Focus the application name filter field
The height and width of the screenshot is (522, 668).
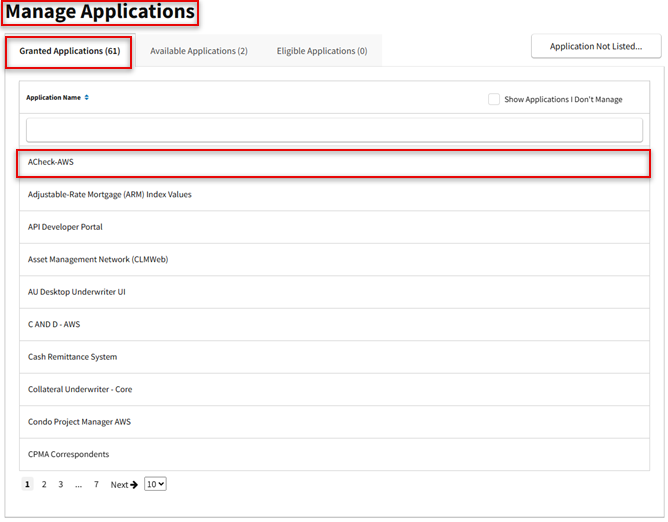point(334,130)
